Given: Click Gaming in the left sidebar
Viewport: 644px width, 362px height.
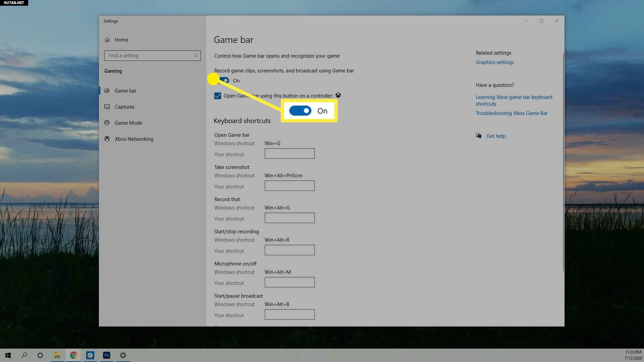Looking at the screenshot, I should (113, 71).
